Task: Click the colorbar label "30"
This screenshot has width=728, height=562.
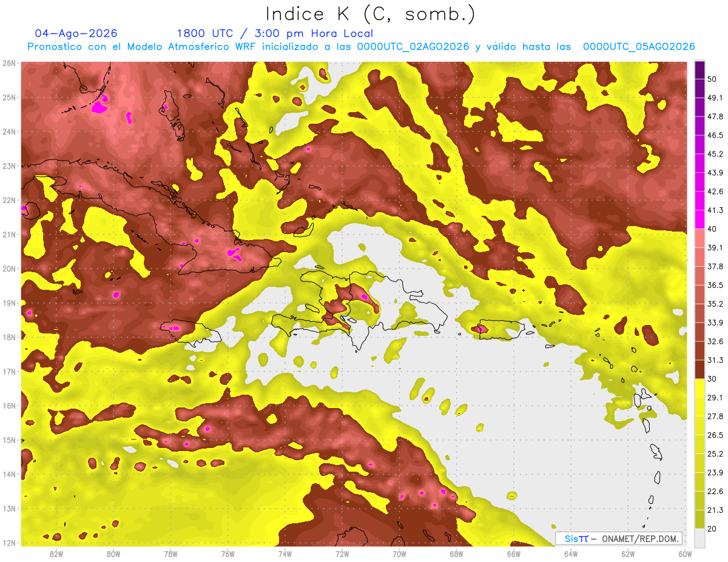Action: click(712, 379)
